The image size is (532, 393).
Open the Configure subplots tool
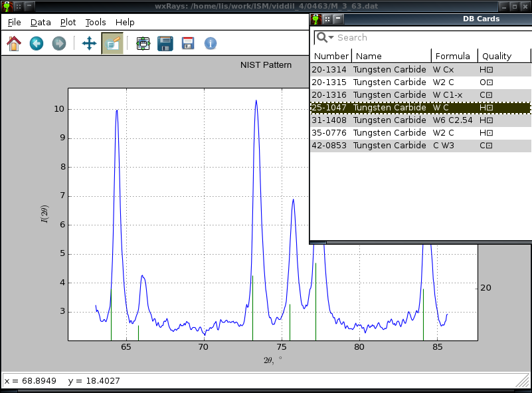point(143,44)
